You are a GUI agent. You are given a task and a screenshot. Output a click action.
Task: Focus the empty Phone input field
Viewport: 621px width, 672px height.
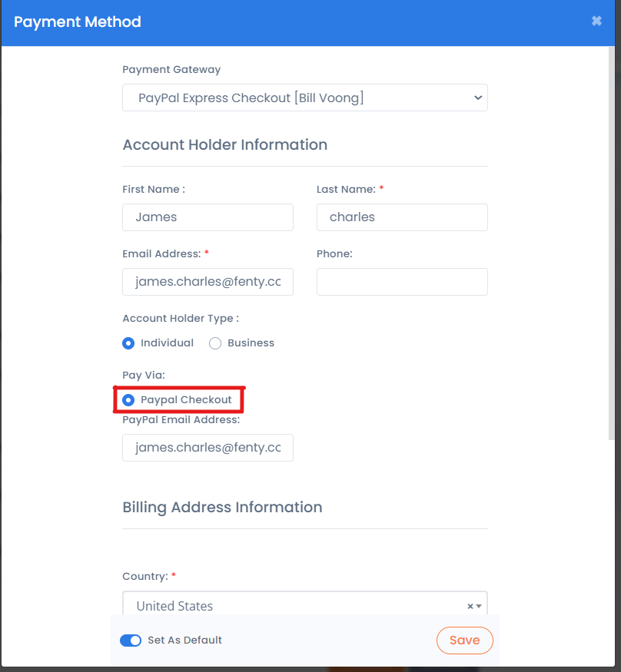(402, 282)
